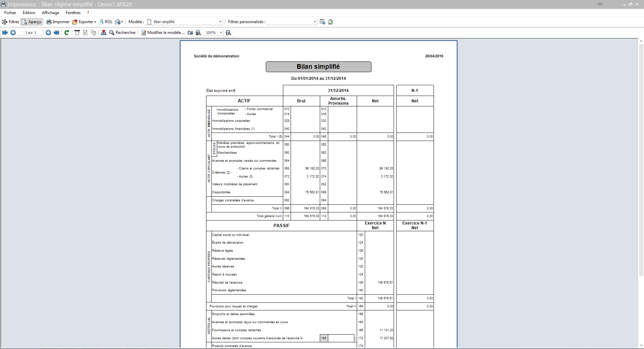Screen dimensions: 644x349
Task: Click the Imprimer printer button
Action: click(x=58, y=22)
